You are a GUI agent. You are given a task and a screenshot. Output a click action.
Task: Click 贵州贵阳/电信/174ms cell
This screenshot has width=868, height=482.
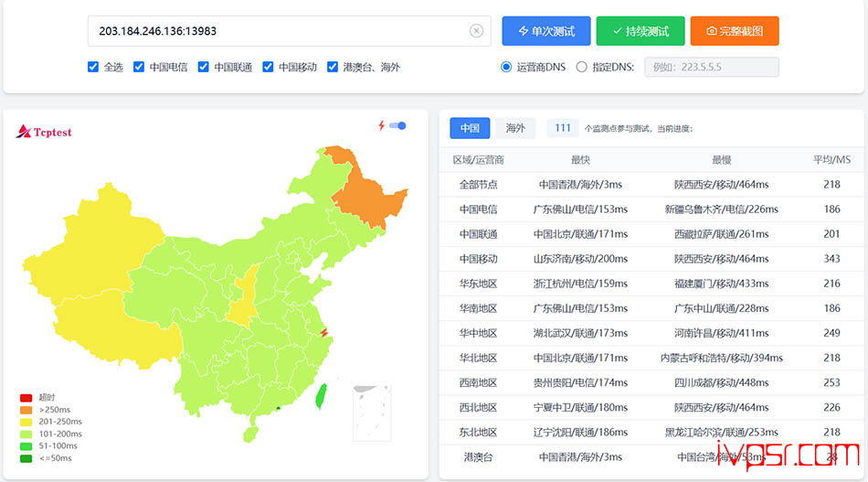click(x=580, y=383)
